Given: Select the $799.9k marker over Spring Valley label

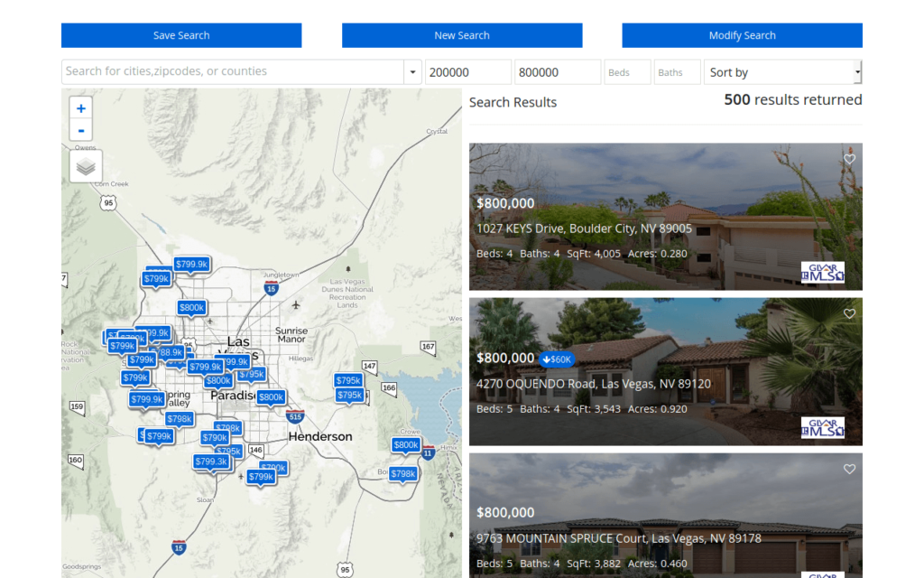Looking at the screenshot, I should [x=147, y=399].
